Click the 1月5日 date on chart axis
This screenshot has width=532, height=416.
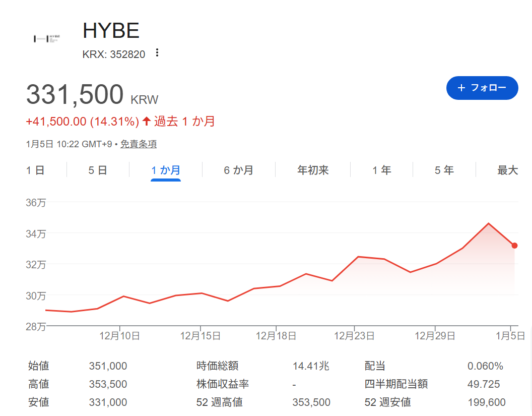click(511, 335)
